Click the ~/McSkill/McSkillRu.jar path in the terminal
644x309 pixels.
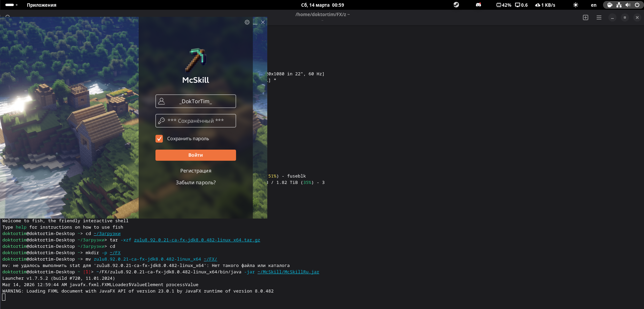pos(288,272)
